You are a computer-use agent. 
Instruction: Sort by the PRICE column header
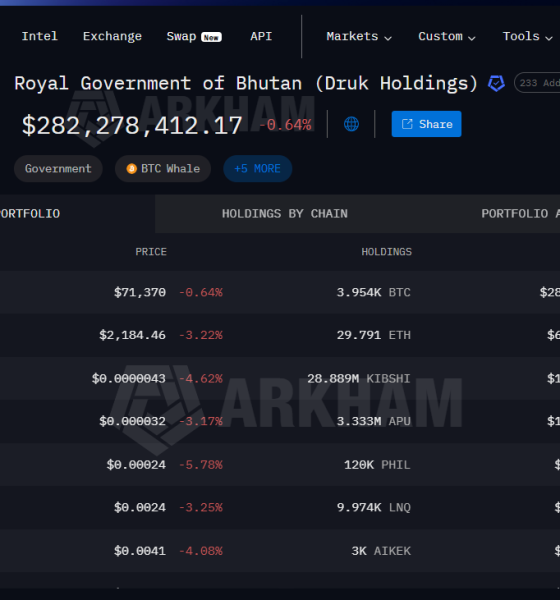[151, 252]
